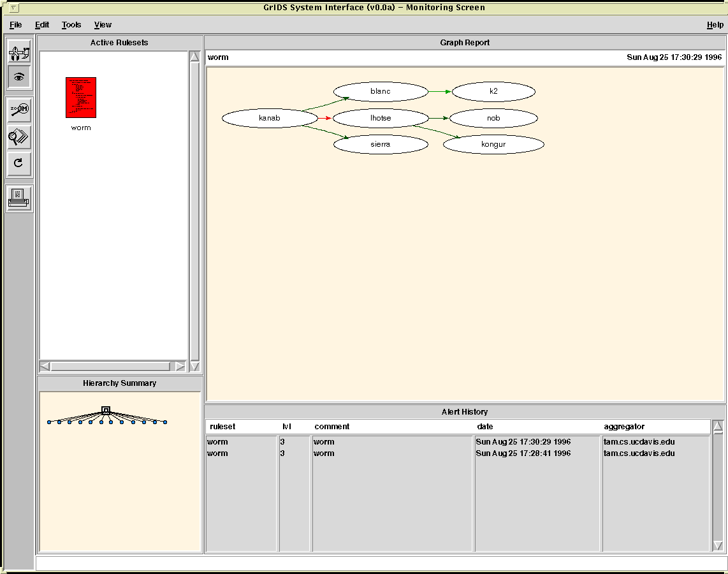Click Active Rulesets horizontal scrollbar right arrow

(x=180, y=366)
